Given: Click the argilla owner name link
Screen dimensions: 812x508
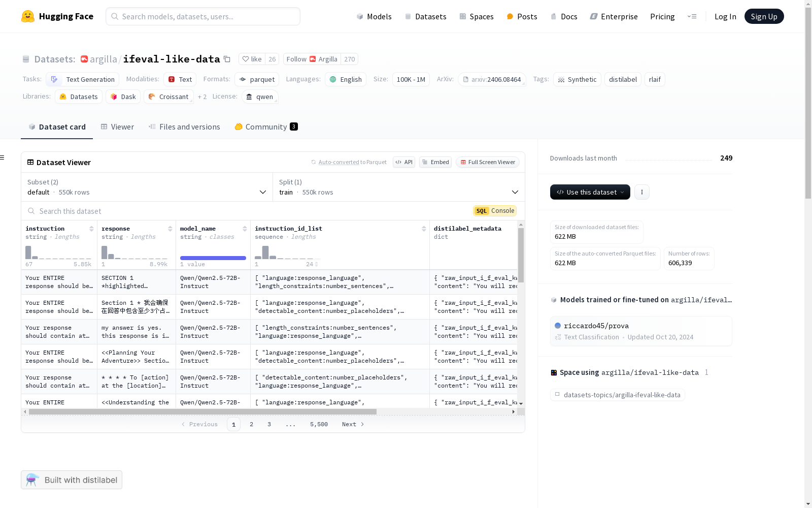Looking at the screenshot, I should click(103, 59).
